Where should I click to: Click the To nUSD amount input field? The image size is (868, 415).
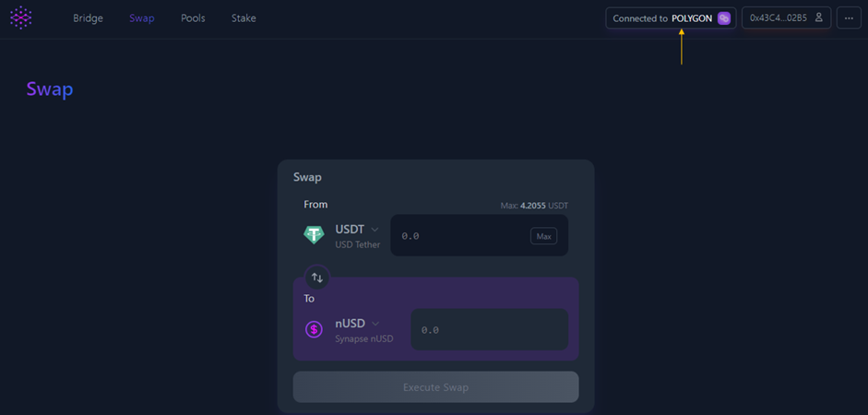(489, 330)
